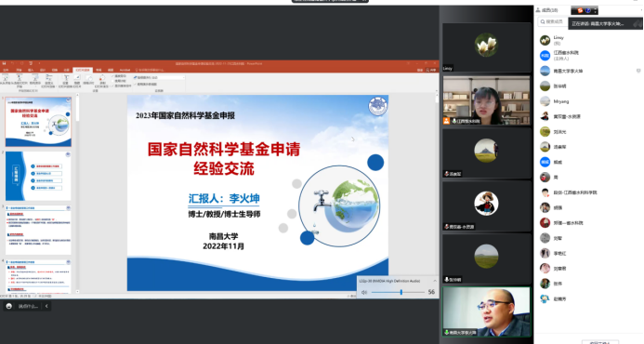Select slide 3 thumbnail
Screen dimensions: 644x344
(x=38, y=231)
